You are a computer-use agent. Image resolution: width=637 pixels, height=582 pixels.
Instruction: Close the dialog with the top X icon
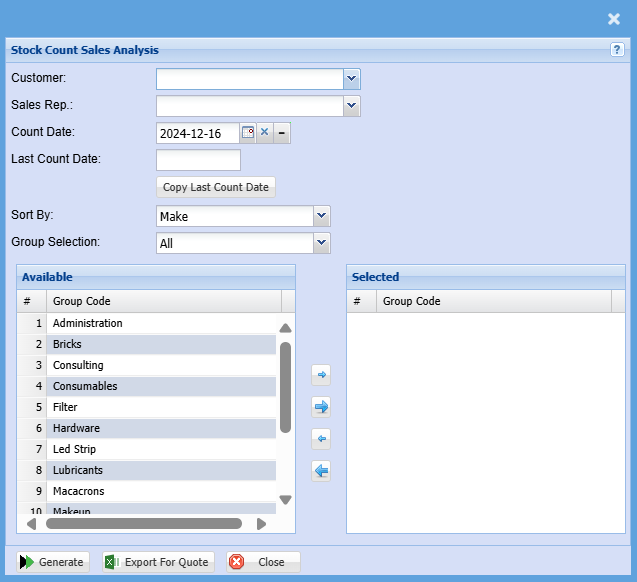(x=614, y=19)
